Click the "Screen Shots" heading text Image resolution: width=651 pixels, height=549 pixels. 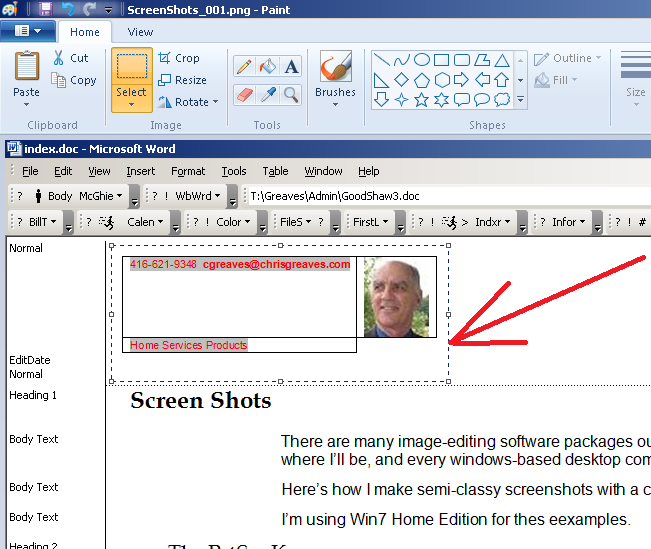point(201,401)
